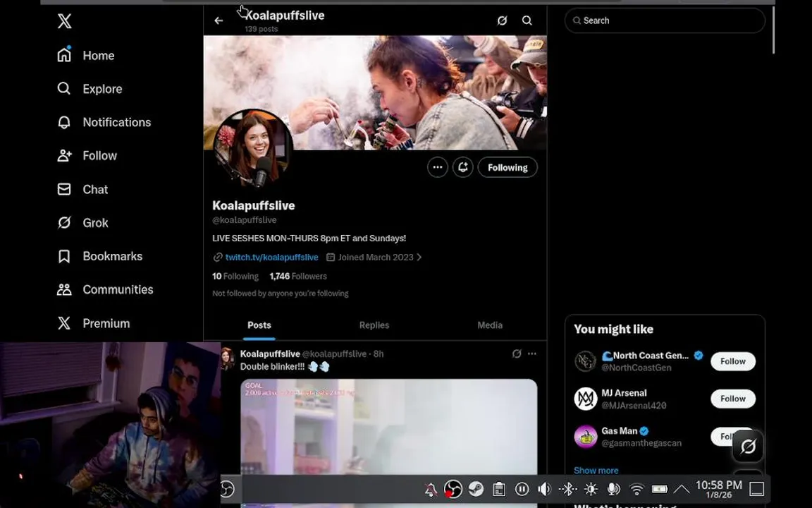Click the pause media tray icon

(522, 489)
